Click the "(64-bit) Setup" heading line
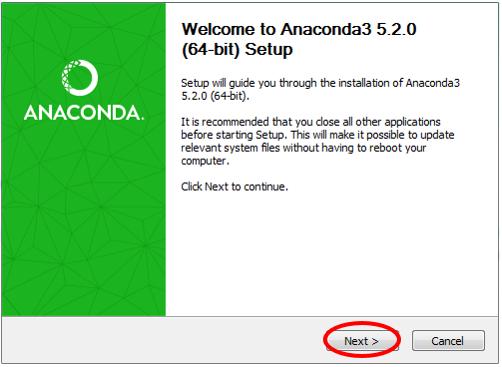Viewport: 502px width, 367px height. [237, 50]
